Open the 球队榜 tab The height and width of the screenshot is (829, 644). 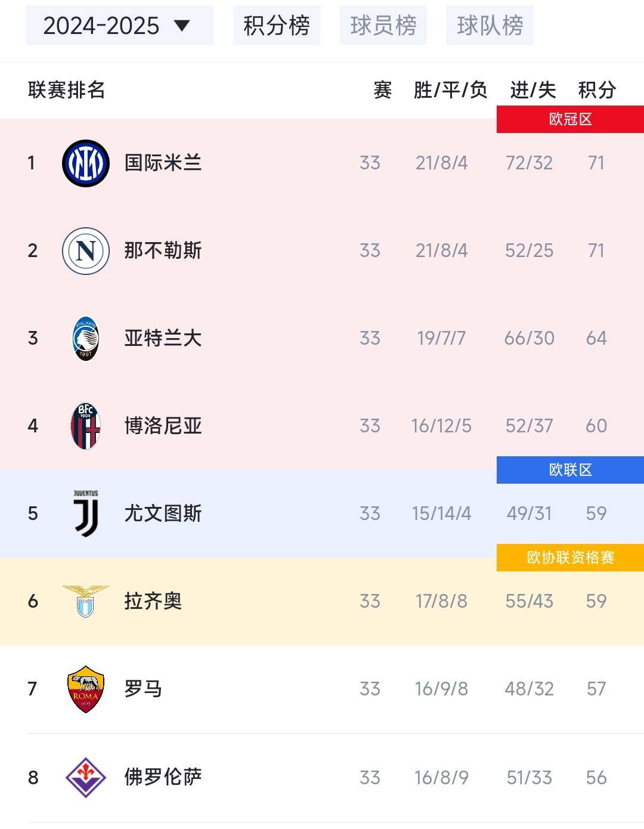tap(490, 26)
